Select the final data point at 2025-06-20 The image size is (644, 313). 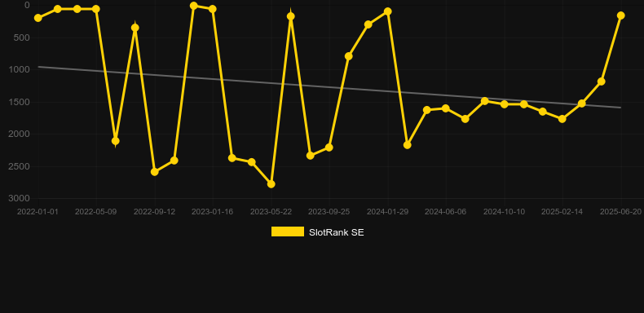pyautogui.click(x=620, y=15)
